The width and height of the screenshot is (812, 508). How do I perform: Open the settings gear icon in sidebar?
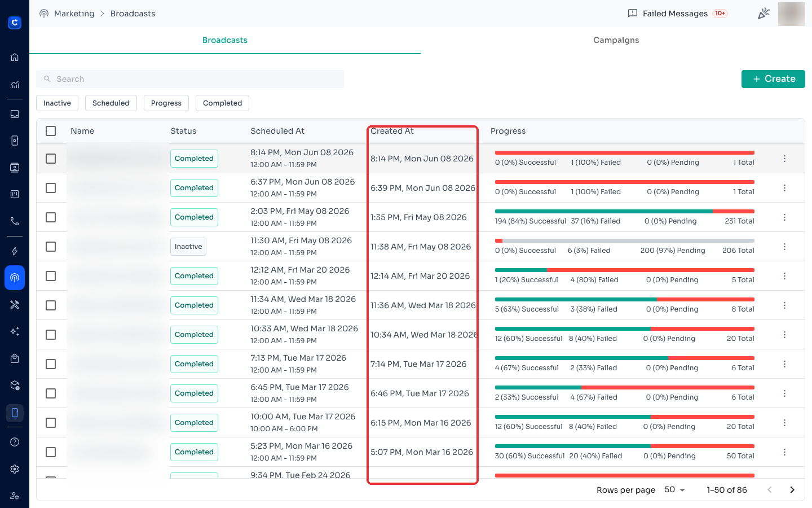pyautogui.click(x=15, y=469)
